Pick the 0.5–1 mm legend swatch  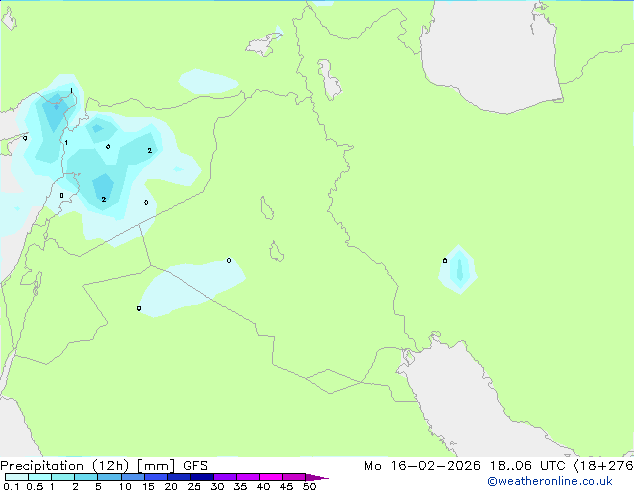(x=40, y=477)
